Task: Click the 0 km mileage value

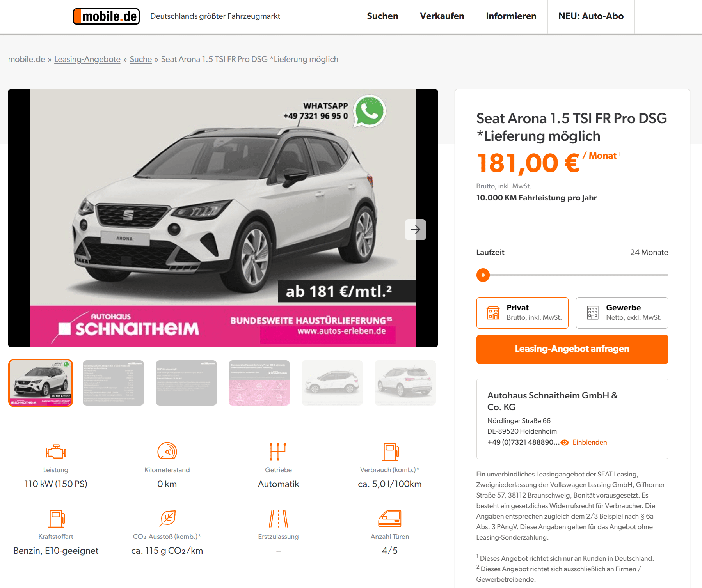Action: 167,484
